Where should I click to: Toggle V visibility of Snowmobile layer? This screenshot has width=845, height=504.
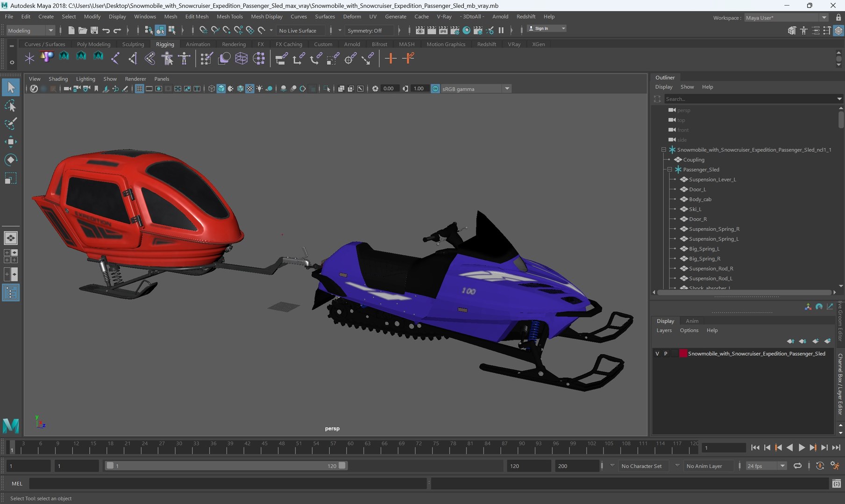click(x=657, y=354)
